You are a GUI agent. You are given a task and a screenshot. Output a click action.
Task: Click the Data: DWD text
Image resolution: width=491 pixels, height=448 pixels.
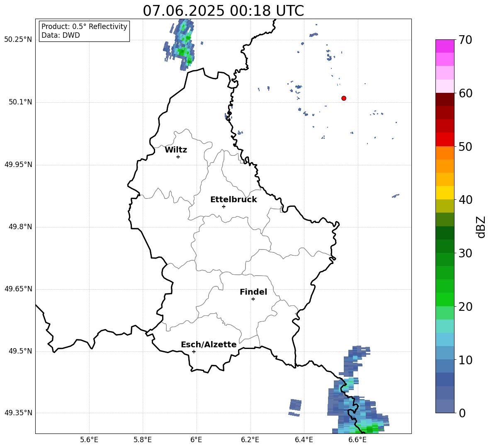pyautogui.click(x=61, y=35)
